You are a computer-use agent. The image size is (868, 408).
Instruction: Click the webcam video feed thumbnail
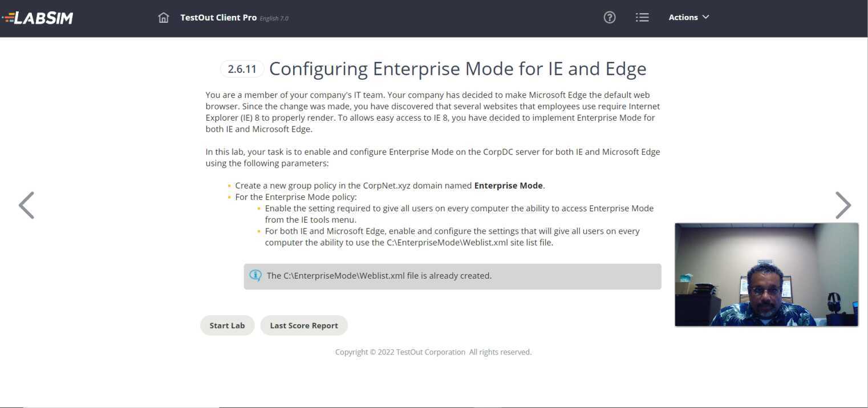766,275
